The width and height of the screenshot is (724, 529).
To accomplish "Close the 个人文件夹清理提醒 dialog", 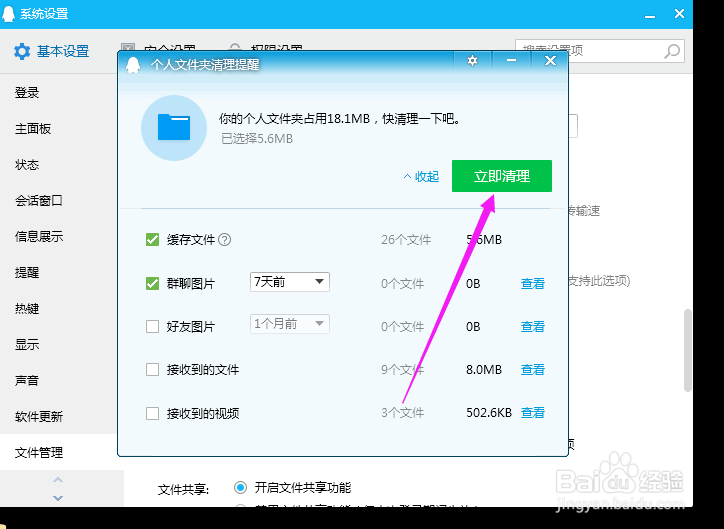I will [550, 60].
